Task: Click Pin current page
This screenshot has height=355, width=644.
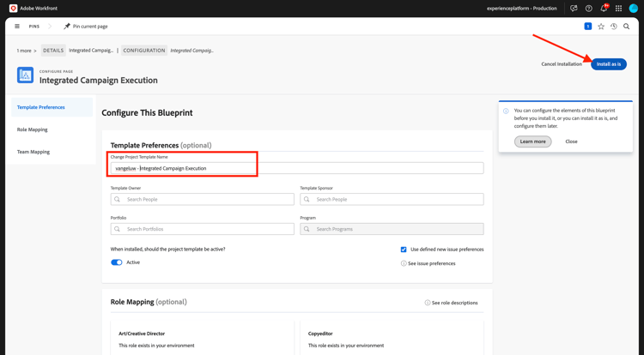Action: pyautogui.click(x=90, y=27)
